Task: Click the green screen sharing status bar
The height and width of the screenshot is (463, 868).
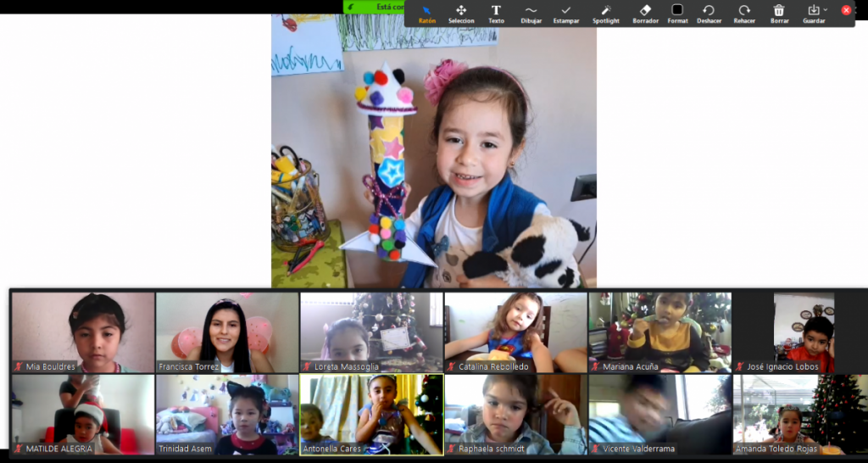Action: (373, 7)
